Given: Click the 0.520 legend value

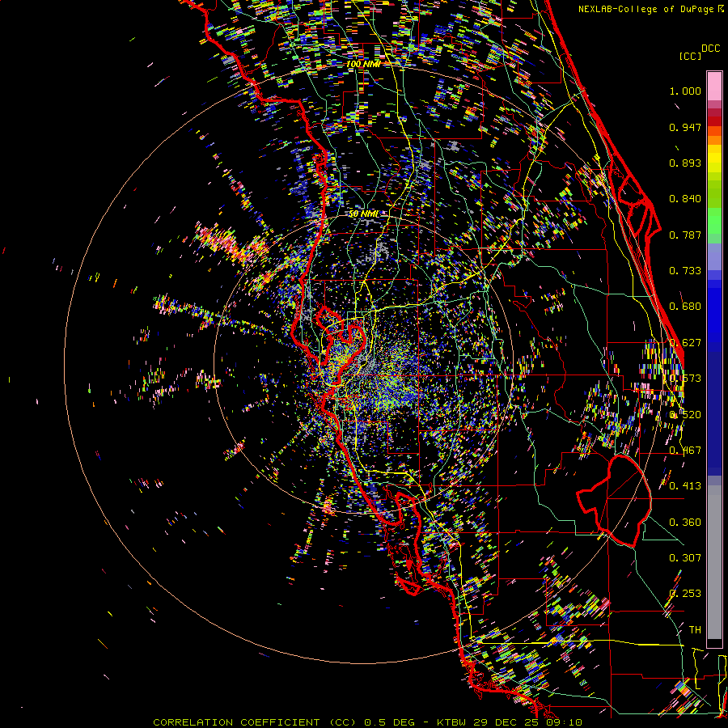Looking at the screenshot, I should coord(685,415).
